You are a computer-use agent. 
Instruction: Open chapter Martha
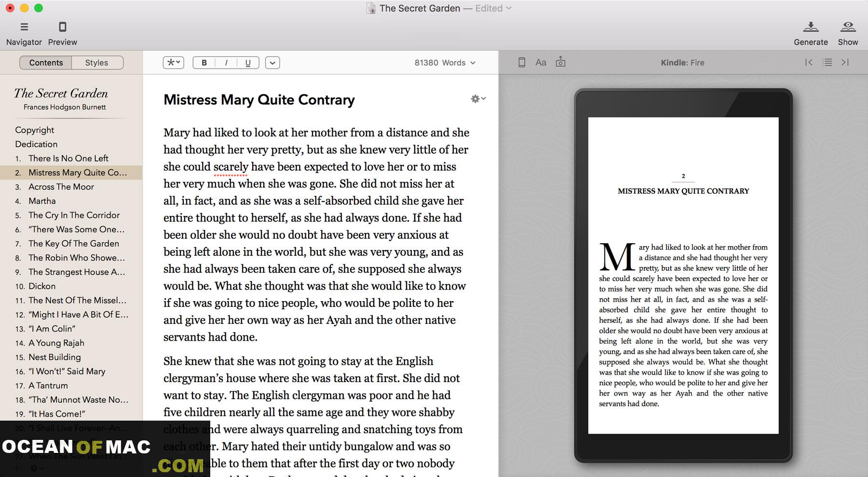click(71, 201)
